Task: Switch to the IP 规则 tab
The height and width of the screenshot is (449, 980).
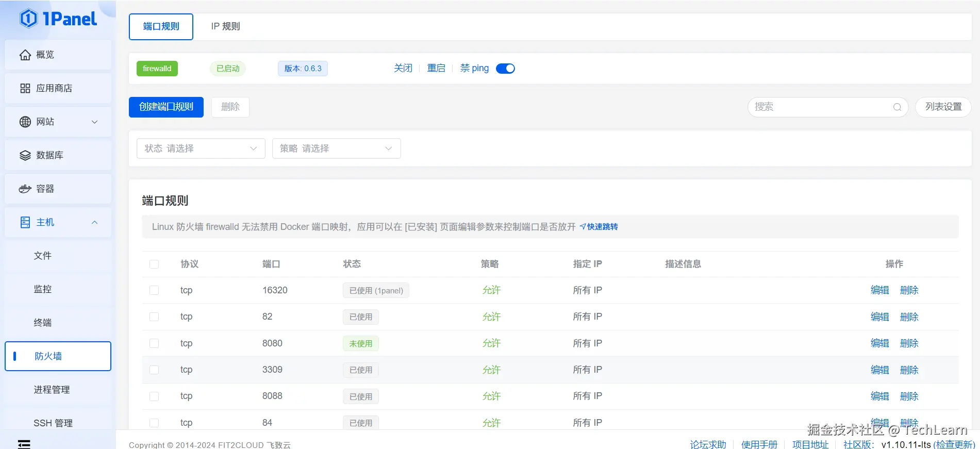Action: (x=225, y=26)
